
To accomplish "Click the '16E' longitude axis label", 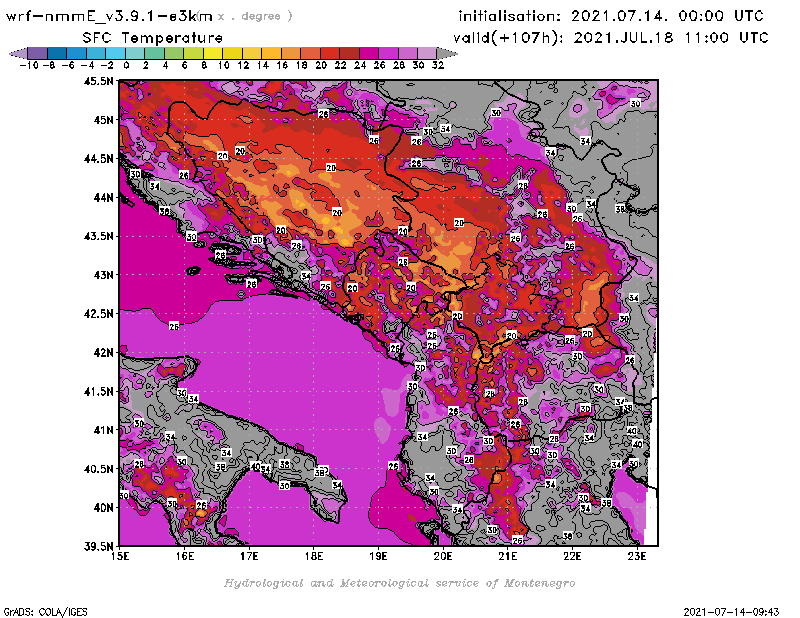I will pyautogui.click(x=185, y=556).
